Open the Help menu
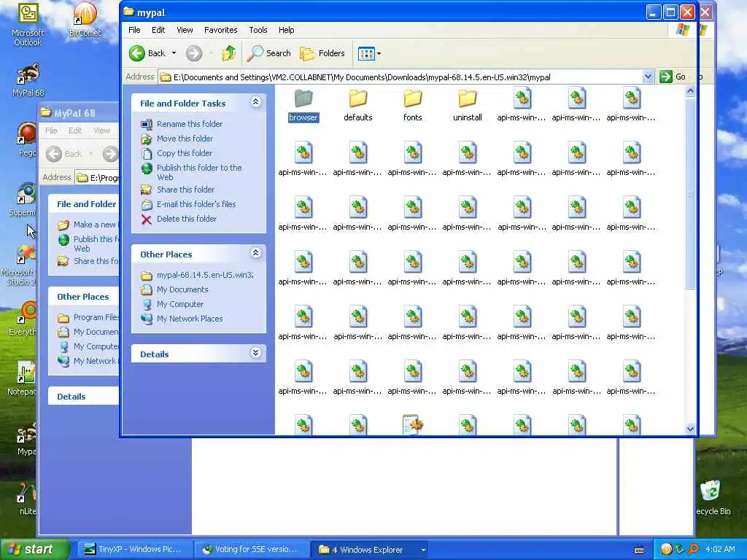The height and width of the screenshot is (560, 747). [x=286, y=30]
